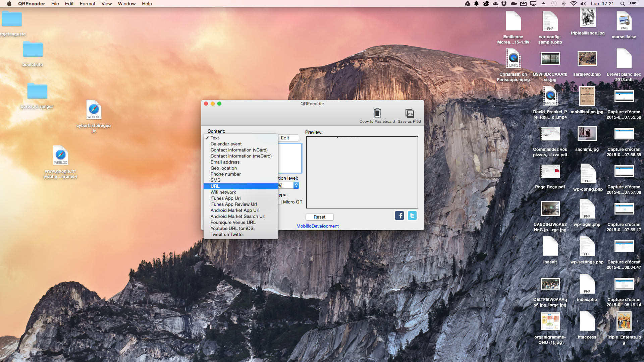Toggle the Micro QR checkbox
This screenshot has height=362, width=644.
click(x=280, y=202)
